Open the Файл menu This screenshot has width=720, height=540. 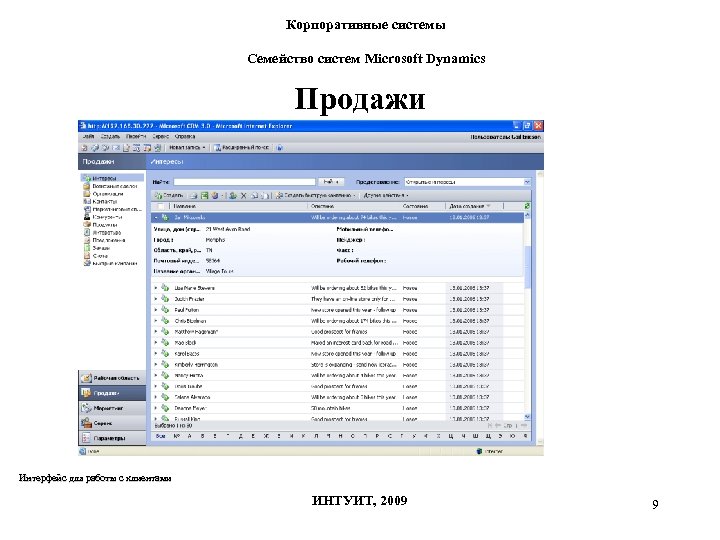88,136
